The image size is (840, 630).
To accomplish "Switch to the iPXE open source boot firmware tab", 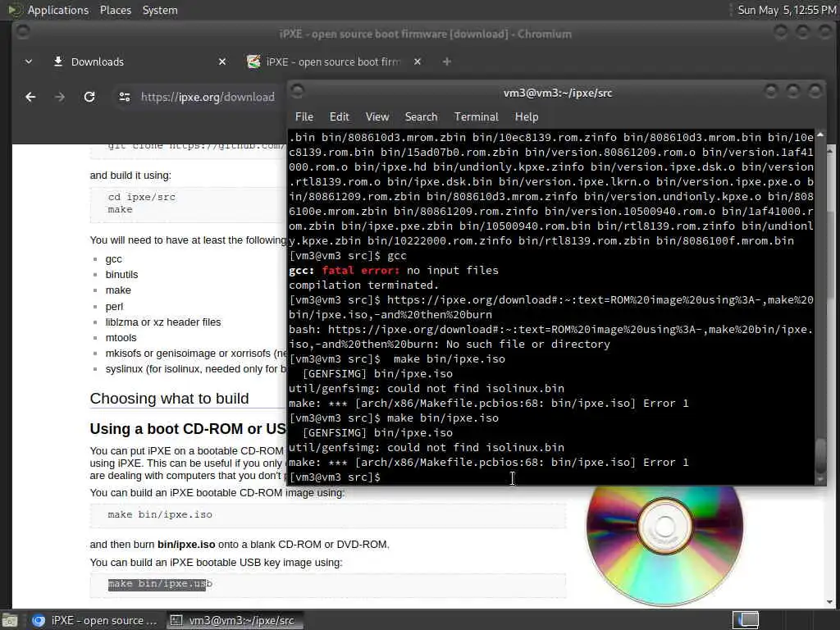I will coord(333,62).
